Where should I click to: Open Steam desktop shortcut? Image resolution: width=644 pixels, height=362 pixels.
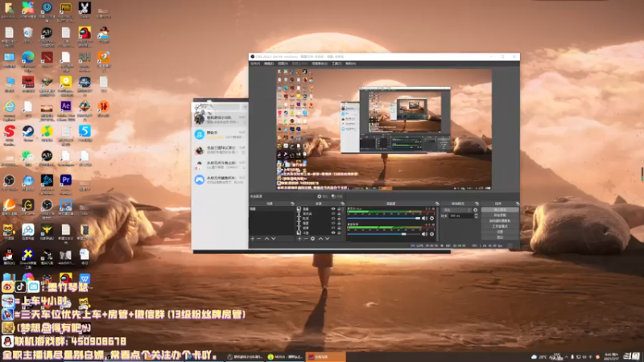click(28, 131)
